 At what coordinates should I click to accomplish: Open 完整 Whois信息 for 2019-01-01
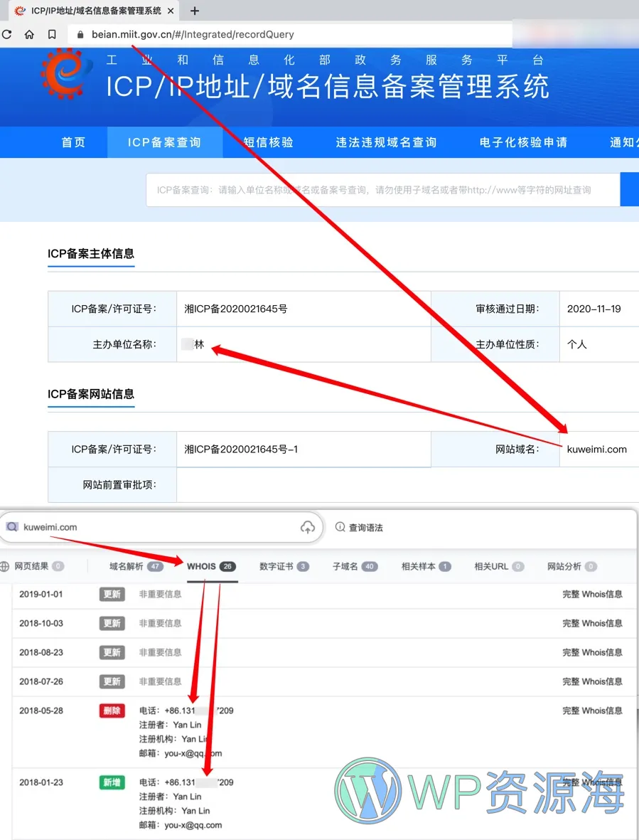pyautogui.click(x=592, y=594)
